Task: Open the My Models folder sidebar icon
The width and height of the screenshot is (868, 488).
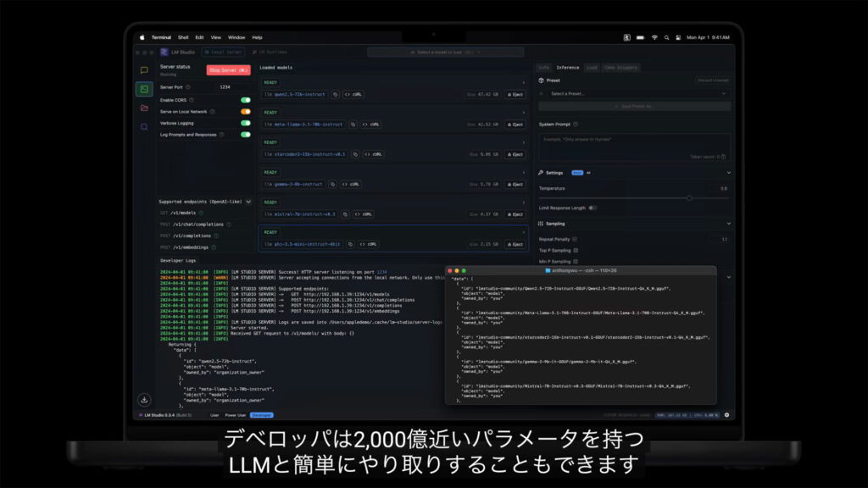Action: (x=144, y=108)
